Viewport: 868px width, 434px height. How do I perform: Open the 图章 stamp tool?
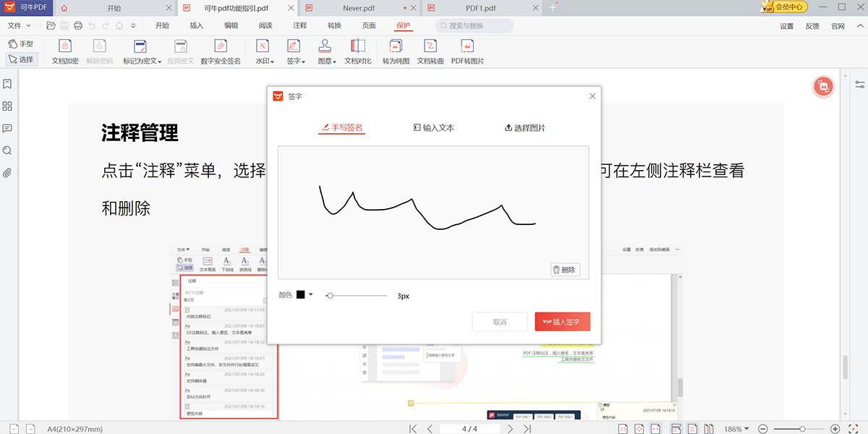point(323,51)
